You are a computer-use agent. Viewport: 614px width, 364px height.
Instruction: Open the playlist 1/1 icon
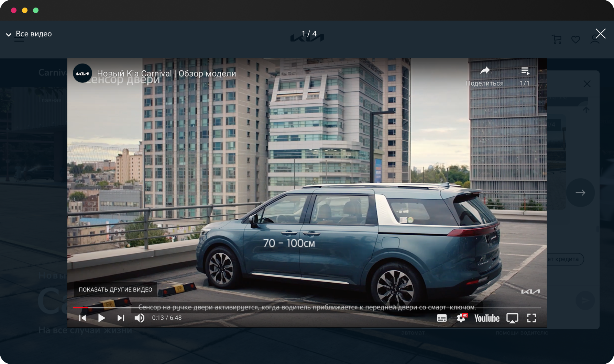click(525, 77)
